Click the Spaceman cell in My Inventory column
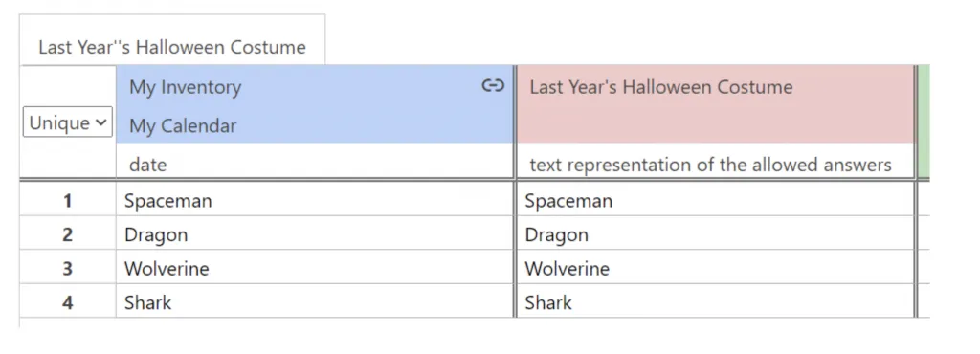Screen dimensions: 980x354 (314, 200)
